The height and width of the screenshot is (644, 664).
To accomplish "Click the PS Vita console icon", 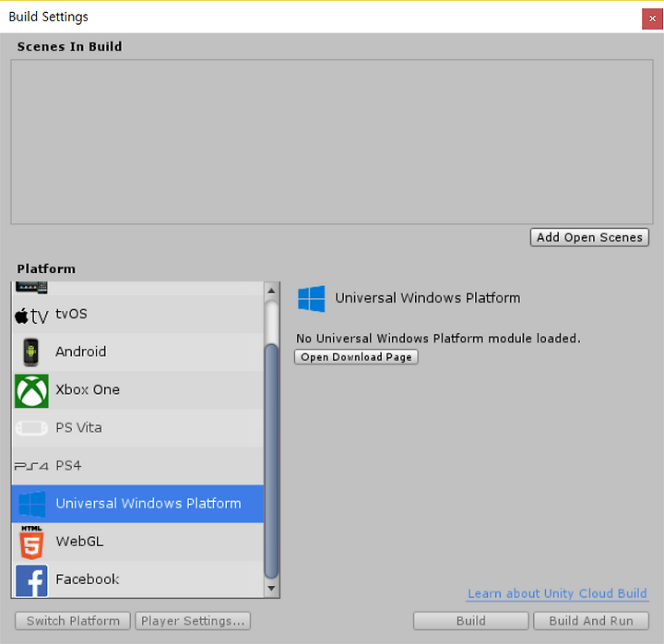I will 31,428.
